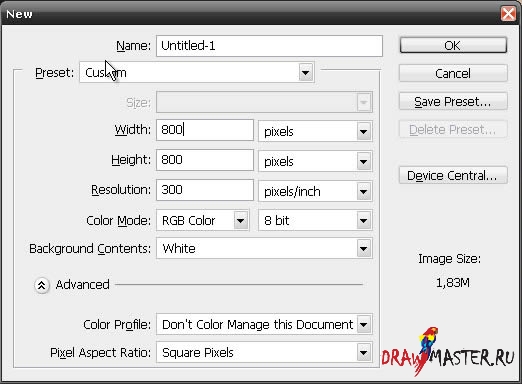Open the Pixel Aspect Ratio dropdown
The height and width of the screenshot is (384, 522).
coord(264,352)
